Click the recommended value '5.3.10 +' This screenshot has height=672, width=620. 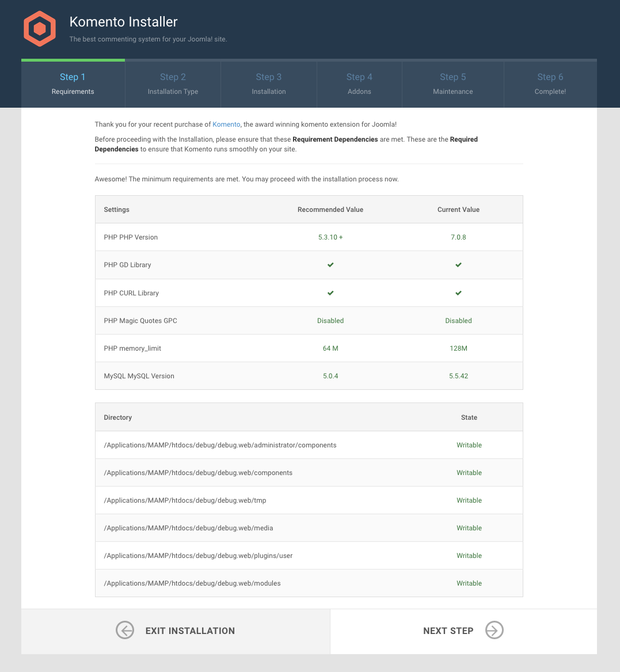330,237
